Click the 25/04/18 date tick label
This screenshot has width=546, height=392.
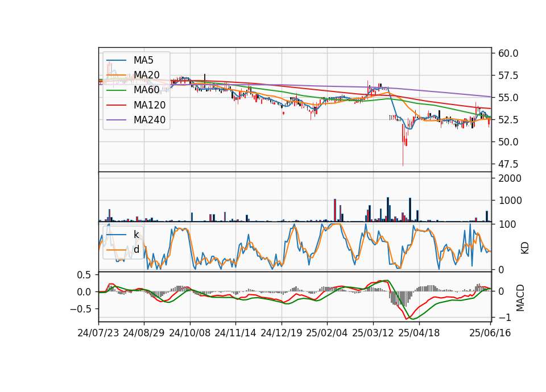pos(419,333)
